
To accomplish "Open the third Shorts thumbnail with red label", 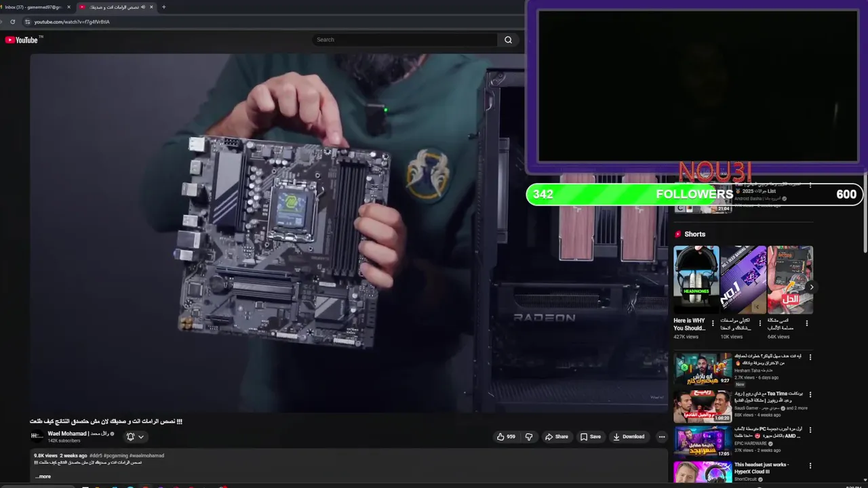I will (790, 280).
